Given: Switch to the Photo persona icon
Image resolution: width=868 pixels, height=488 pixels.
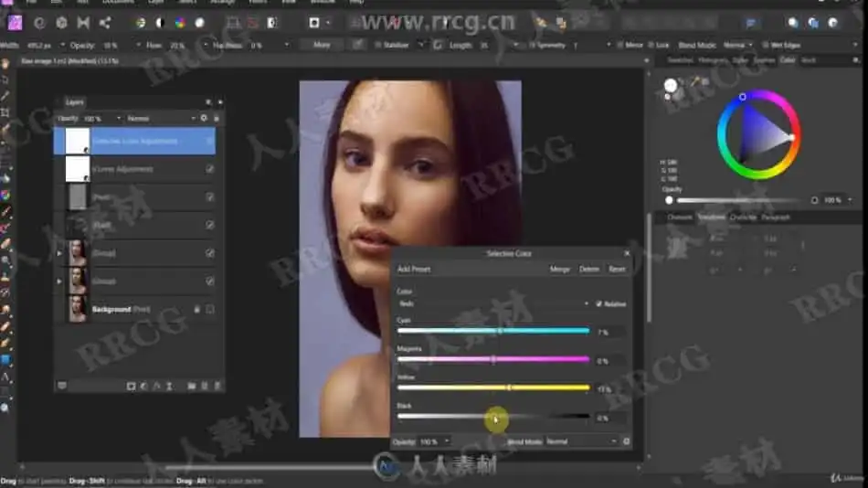Looking at the screenshot, I should coord(15,23).
